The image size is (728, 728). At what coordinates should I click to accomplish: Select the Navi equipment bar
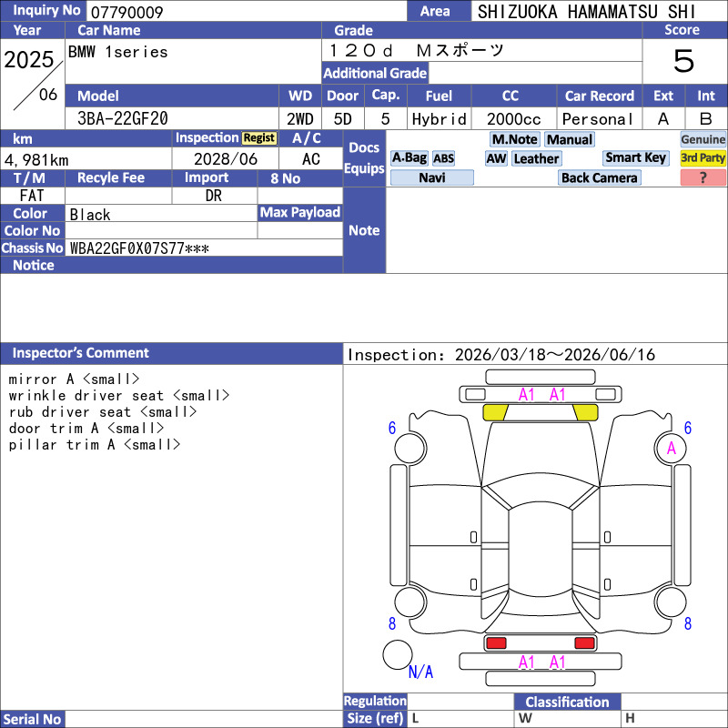pos(432,178)
